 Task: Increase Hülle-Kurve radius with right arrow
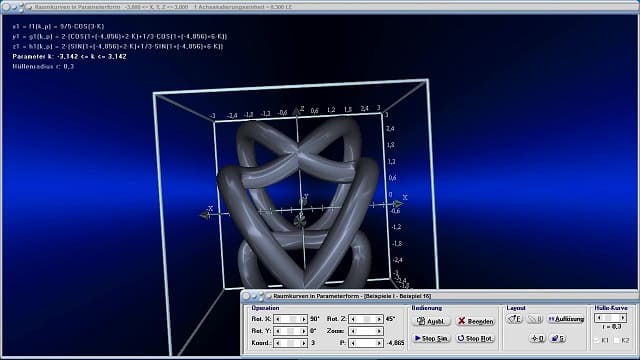[623, 318]
